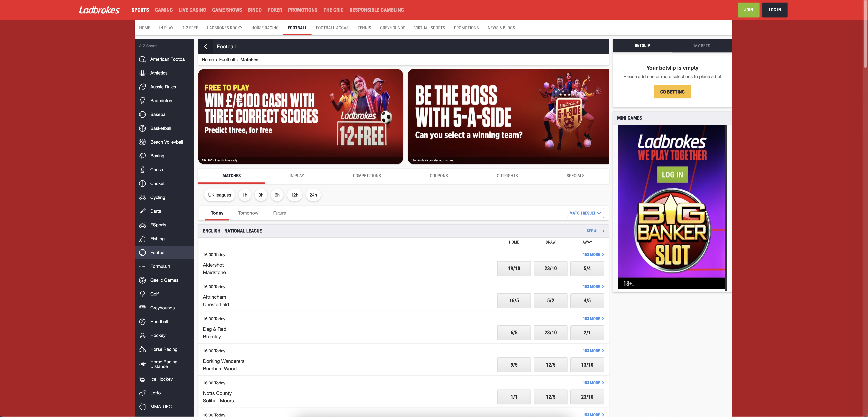The width and height of the screenshot is (868, 417).
Task: Open Live Casino in the main menu
Action: (x=192, y=10)
